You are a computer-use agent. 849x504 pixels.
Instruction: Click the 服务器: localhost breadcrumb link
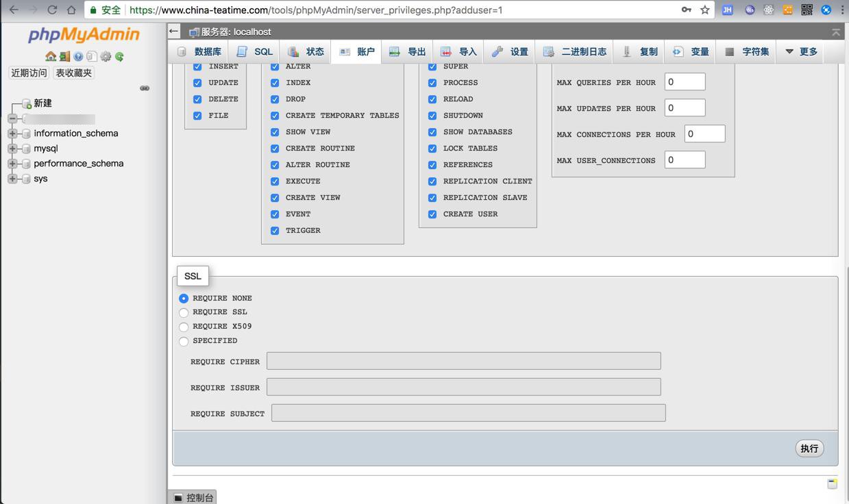coord(236,32)
